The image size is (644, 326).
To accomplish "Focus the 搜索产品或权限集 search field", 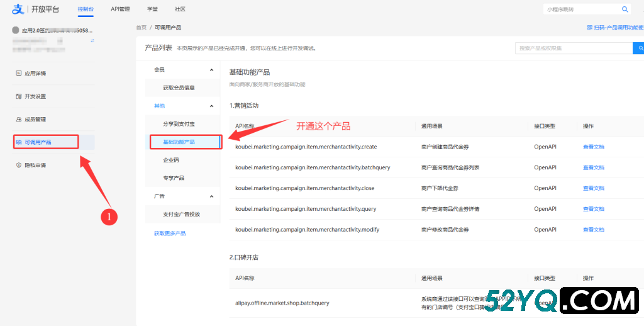I will point(574,48).
